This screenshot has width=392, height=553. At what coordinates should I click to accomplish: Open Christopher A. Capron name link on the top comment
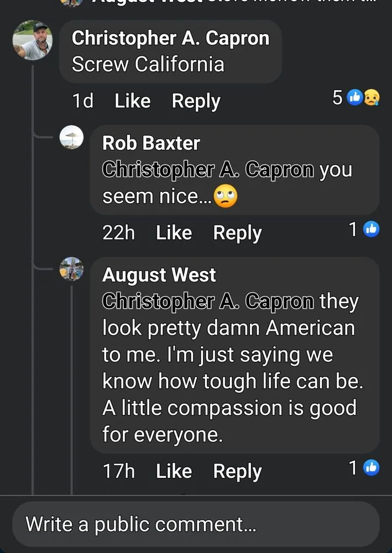(170, 38)
